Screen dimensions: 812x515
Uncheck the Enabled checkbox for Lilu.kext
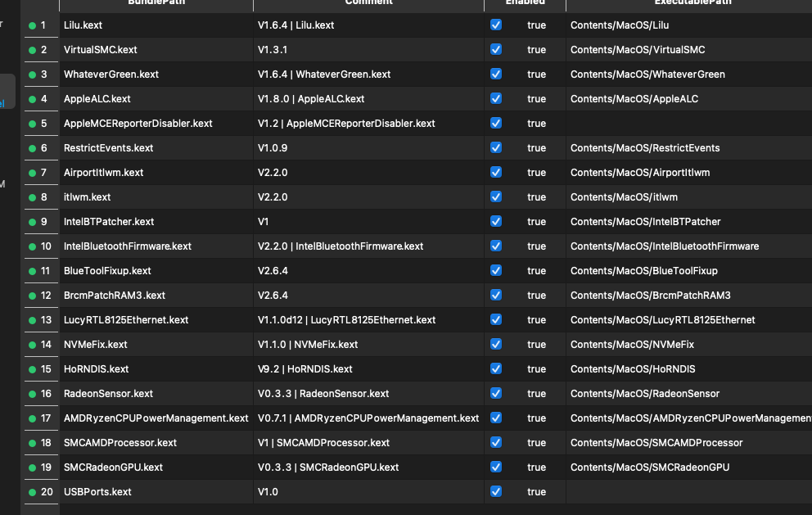tap(495, 25)
